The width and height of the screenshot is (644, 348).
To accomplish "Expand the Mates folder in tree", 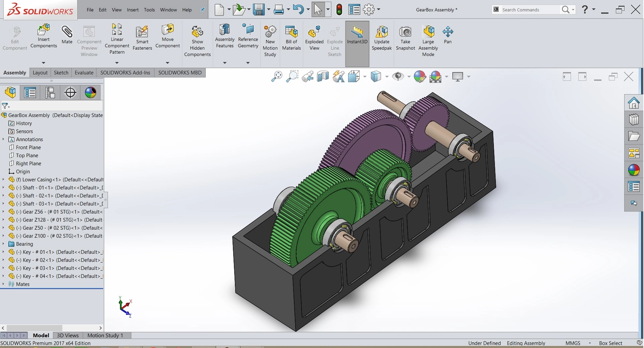I will 3,284.
